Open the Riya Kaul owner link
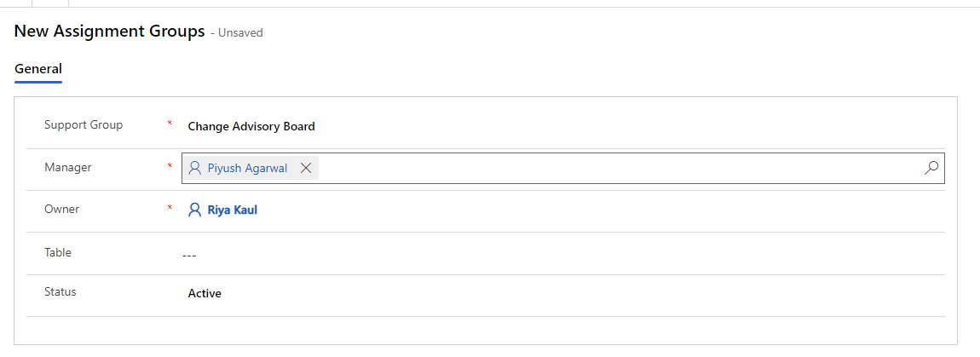980x357 pixels. click(x=233, y=210)
